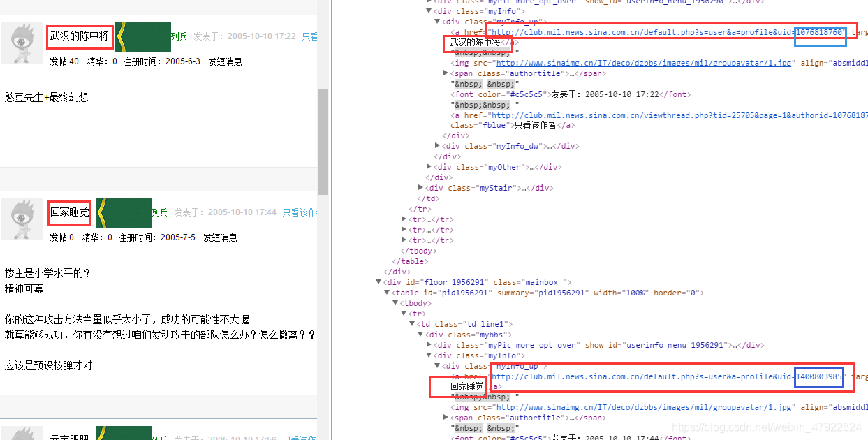Click the post text 憨豆先生+最终幻想

[x=47, y=97]
